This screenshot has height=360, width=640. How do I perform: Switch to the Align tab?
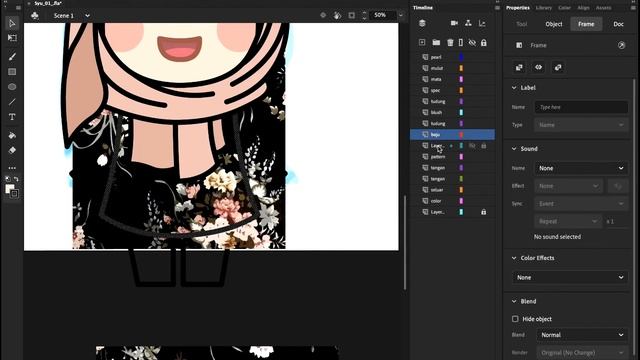[x=583, y=8]
